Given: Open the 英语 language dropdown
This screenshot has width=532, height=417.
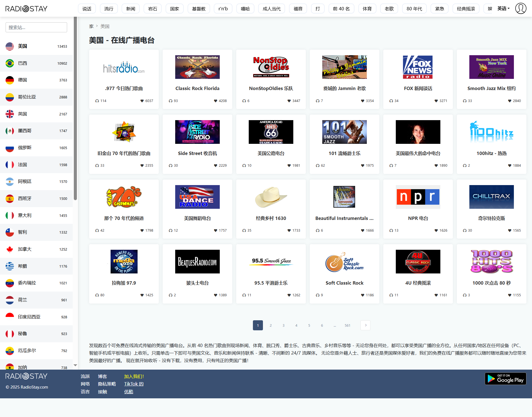Looking at the screenshot, I should click(x=503, y=9).
